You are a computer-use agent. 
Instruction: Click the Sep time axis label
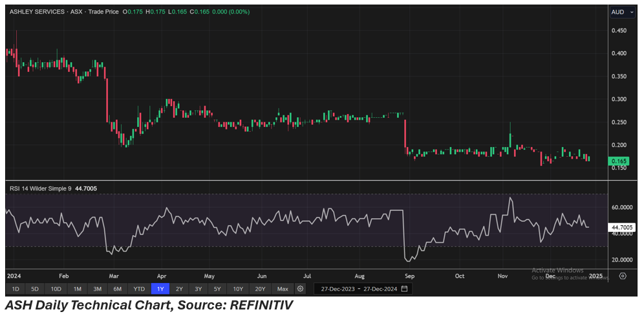coord(409,276)
